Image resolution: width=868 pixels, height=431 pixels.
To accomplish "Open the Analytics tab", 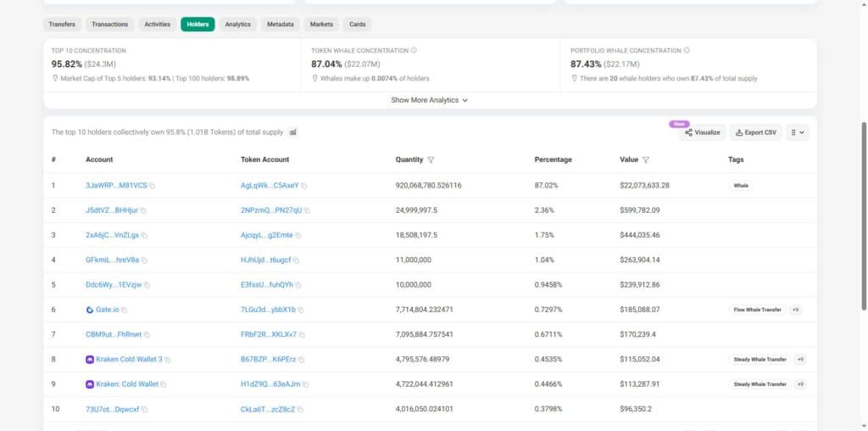I will click(x=237, y=25).
